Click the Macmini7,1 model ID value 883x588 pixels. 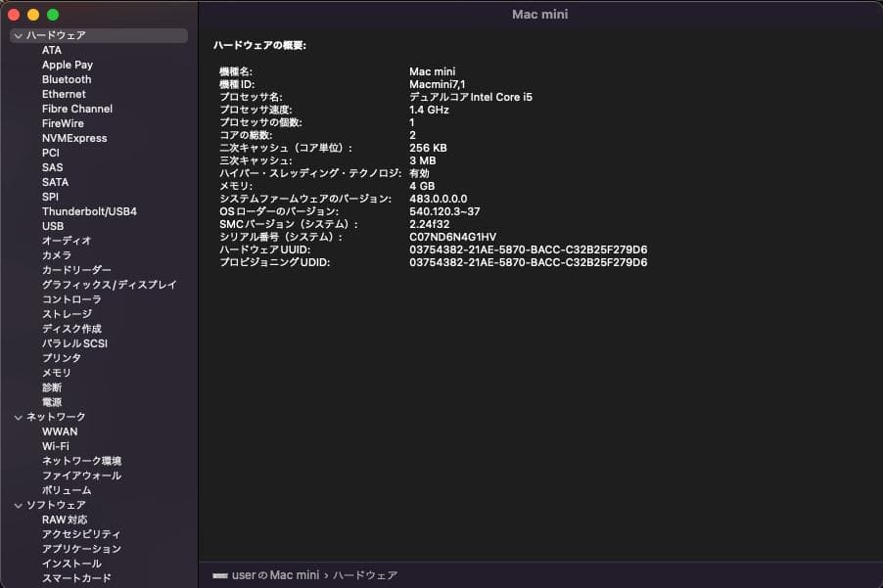[437, 84]
